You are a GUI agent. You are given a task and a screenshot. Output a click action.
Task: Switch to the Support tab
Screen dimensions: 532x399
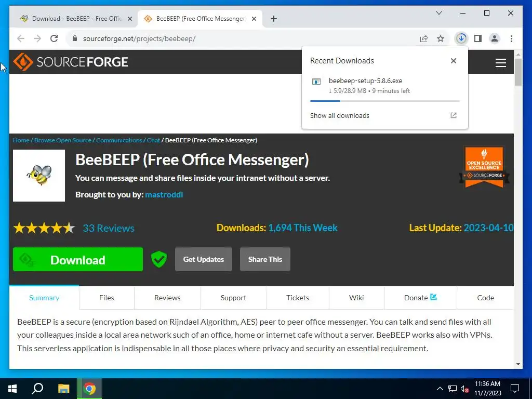click(x=233, y=298)
